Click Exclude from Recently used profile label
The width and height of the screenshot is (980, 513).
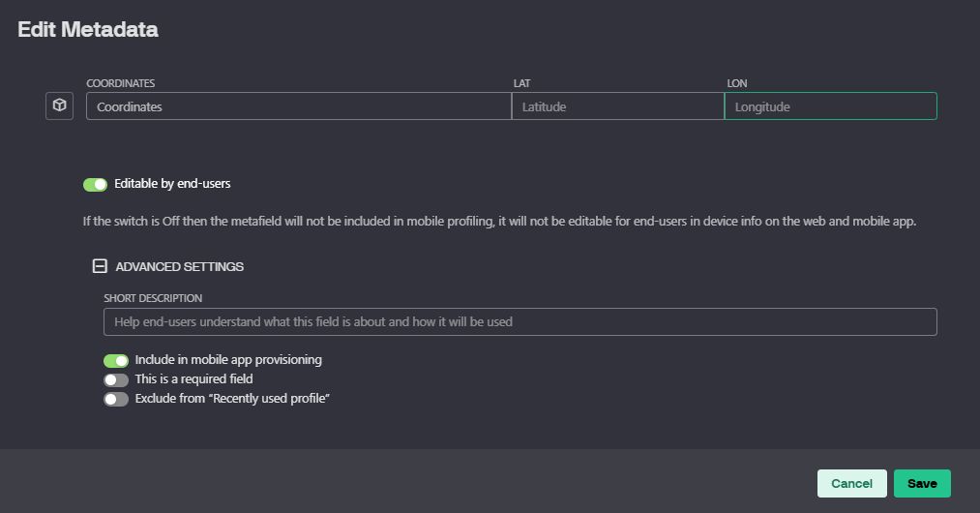pyautogui.click(x=232, y=399)
